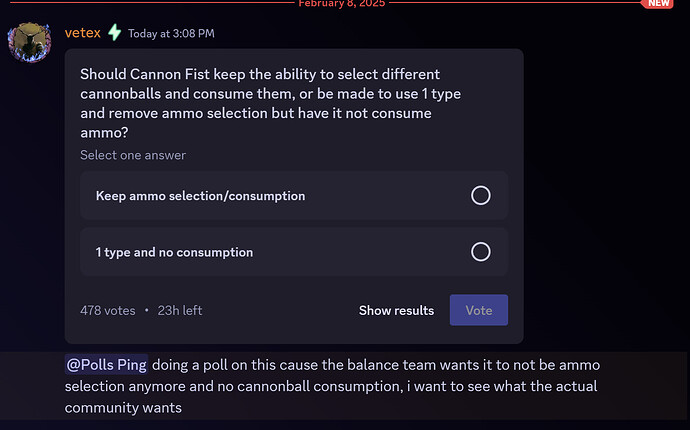Open the 478 votes count

click(107, 310)
